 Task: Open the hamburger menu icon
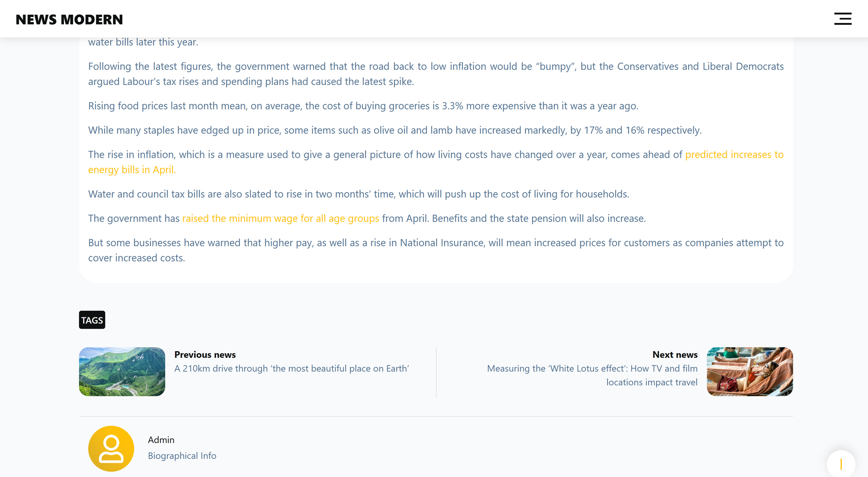coord(842,19)
